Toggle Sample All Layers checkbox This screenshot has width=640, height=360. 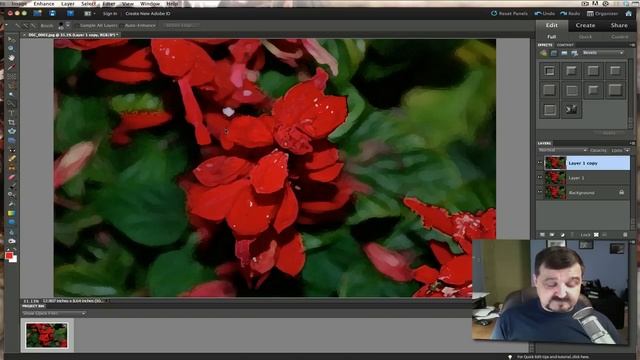pyautogui.click(x=77, y=25)
